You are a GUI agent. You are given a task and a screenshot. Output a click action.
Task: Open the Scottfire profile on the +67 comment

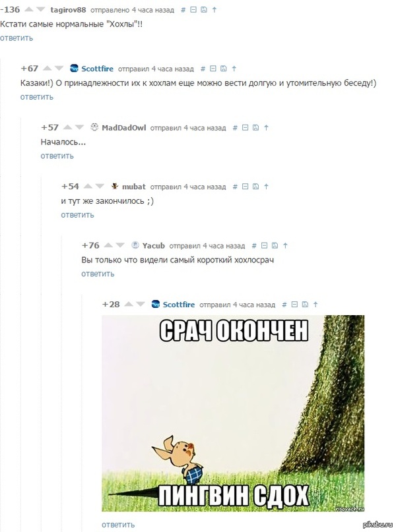click(x=97, y=69)
